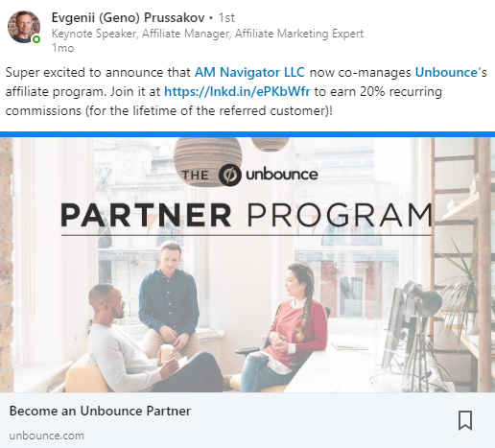
Task: Open the lnkd.in/ePKbWfr short link
Action: 237,91
